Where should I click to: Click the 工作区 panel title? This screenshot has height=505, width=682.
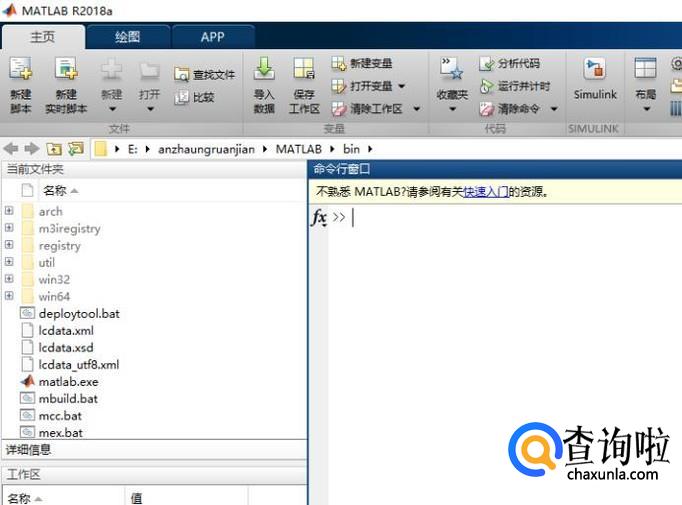coord(23,474)
